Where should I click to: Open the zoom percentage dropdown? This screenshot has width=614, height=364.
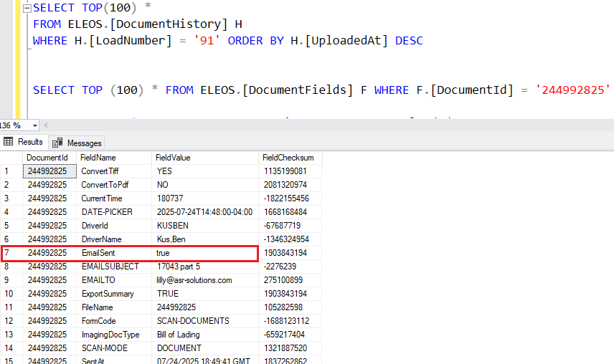[x=35, y=125]
